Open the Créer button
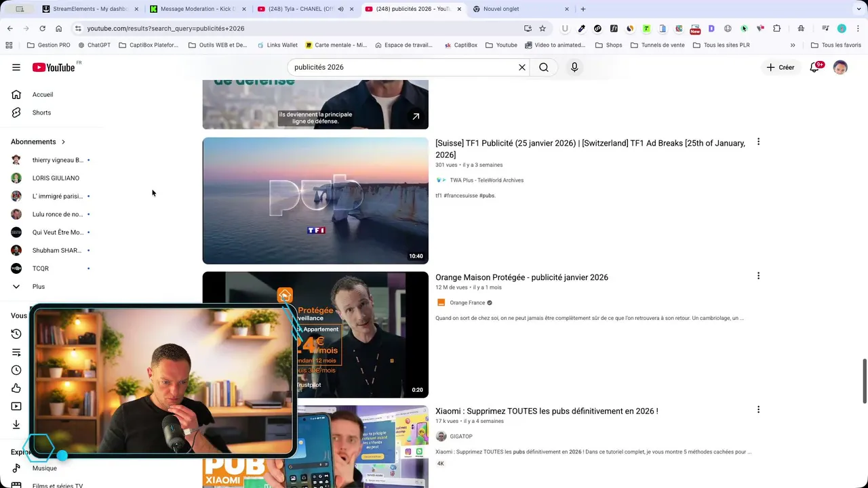Screen dimensions: 868x488 (781, 67)
